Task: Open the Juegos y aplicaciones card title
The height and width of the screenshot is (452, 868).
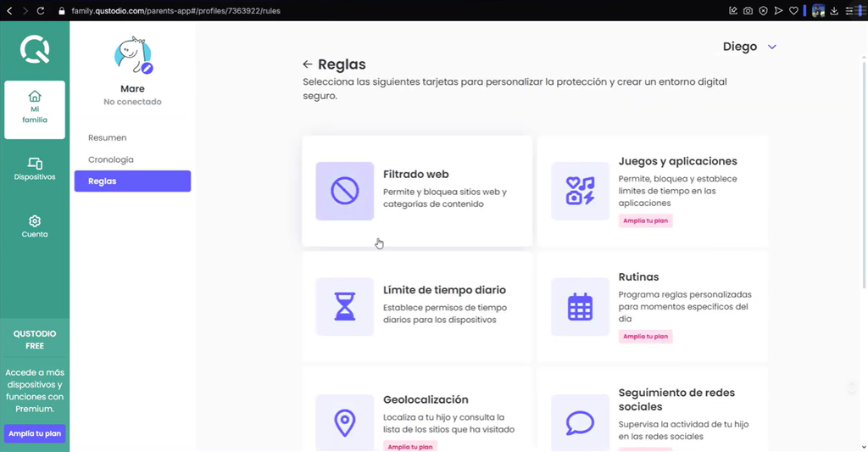Action: tap(677, 161)
